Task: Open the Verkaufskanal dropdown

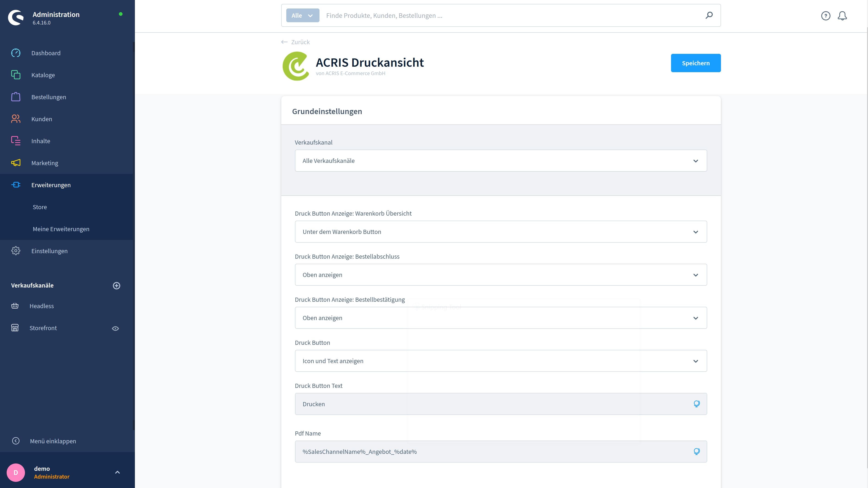Action: click(x=501, y=161)
